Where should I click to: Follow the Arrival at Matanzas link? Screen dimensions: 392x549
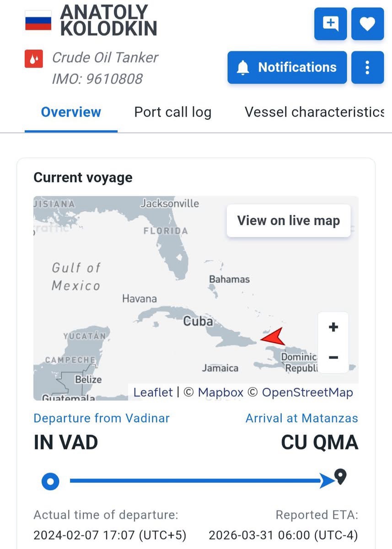tap(301, 418)
